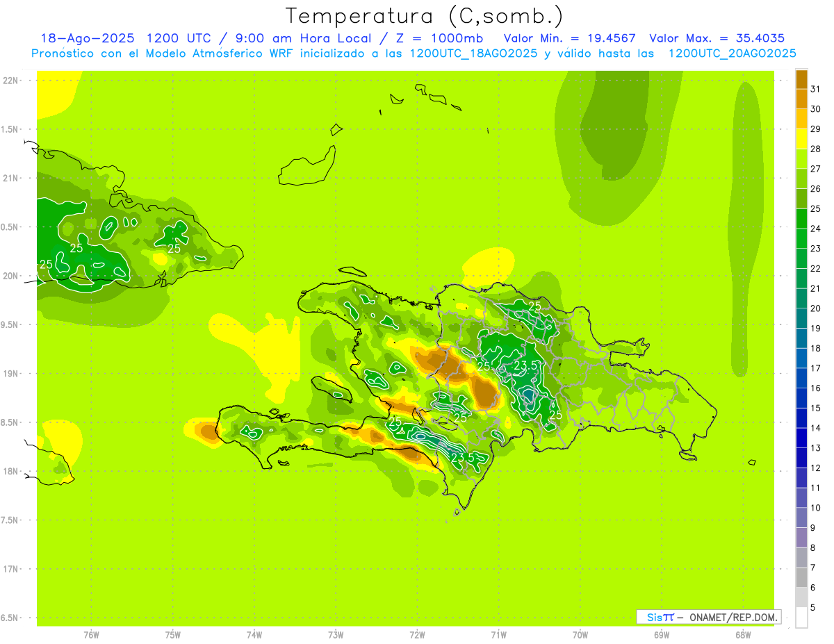This screenshot has width=834, height=644.
Task: Click the 73W longitude axis label
Action: click(336, 635)
